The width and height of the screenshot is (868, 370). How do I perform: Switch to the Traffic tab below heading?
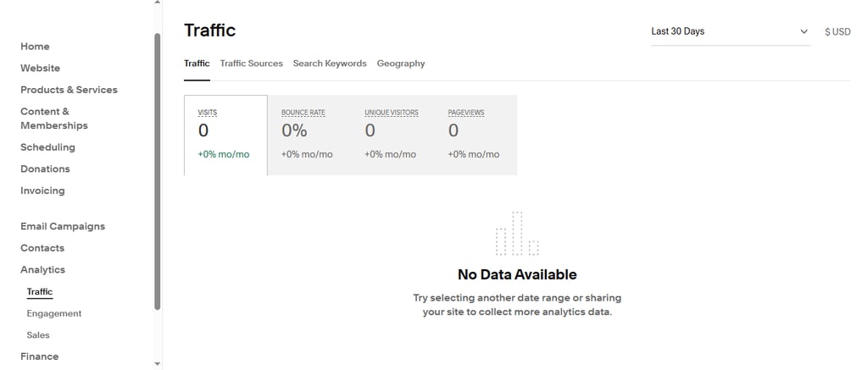197,64
